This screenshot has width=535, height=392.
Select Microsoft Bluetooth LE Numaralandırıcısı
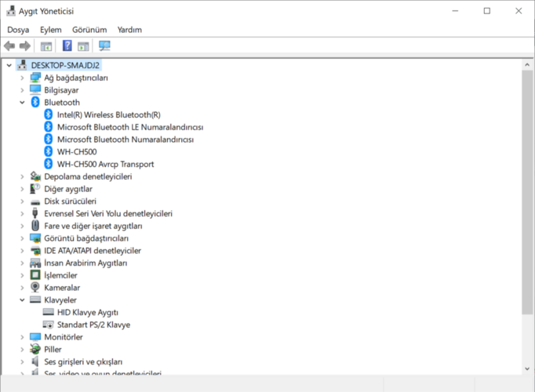(x=130, y=127)
